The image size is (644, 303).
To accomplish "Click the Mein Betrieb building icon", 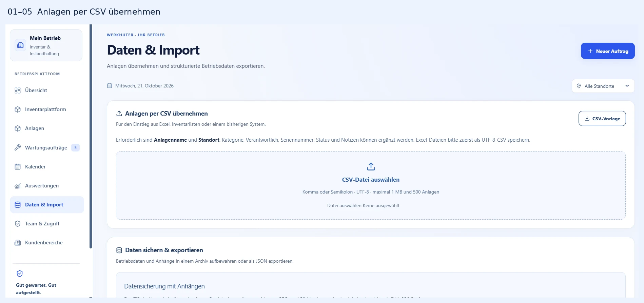I will click(20, 45).
